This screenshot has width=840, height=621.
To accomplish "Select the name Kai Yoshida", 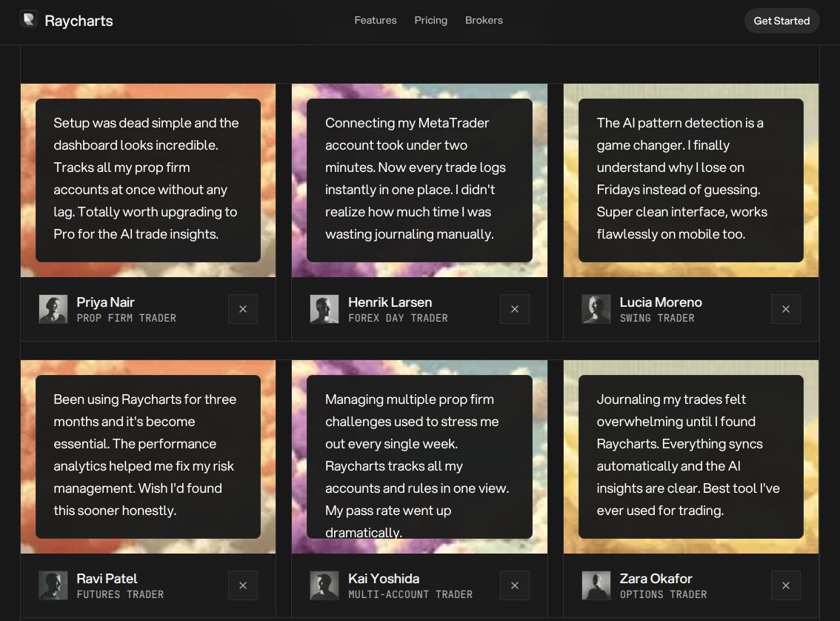I will [x=384, y=579].
